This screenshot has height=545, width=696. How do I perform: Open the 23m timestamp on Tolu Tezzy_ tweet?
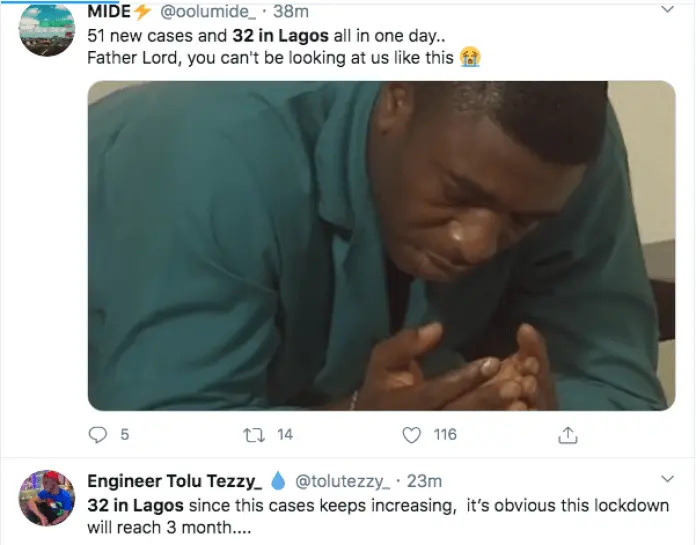[424, 481]
